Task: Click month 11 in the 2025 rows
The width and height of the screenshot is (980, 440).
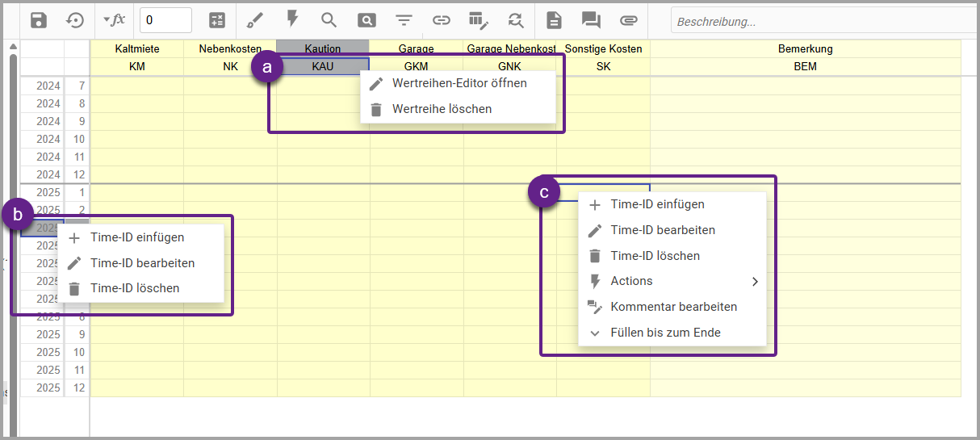Action: tap(77, 370)
